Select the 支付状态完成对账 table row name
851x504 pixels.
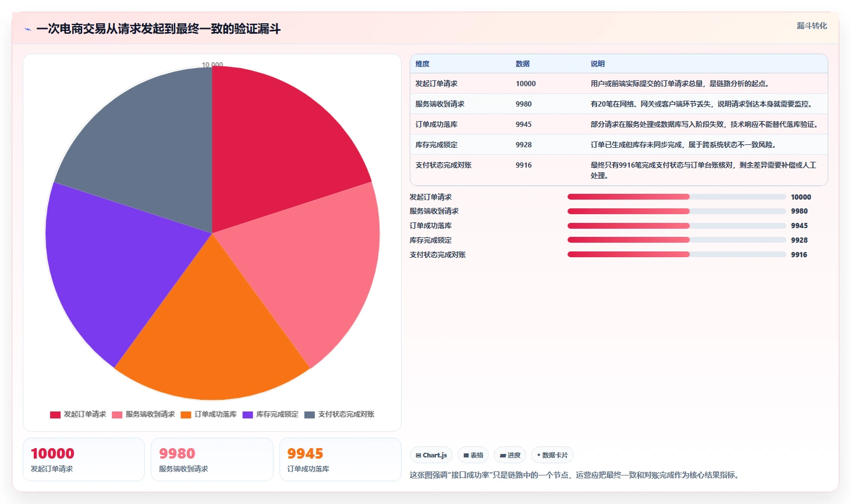pos(444,165)
